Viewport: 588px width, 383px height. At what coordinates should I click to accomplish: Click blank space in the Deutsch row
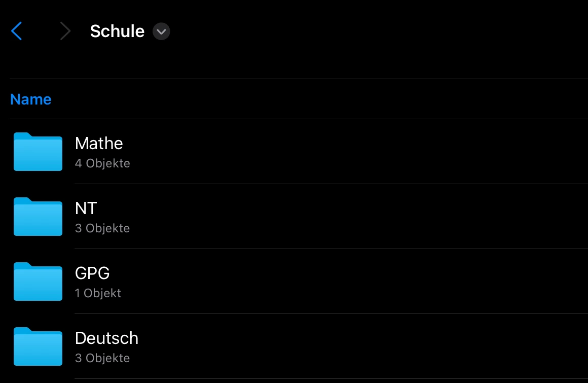click(x=355, y=346)
